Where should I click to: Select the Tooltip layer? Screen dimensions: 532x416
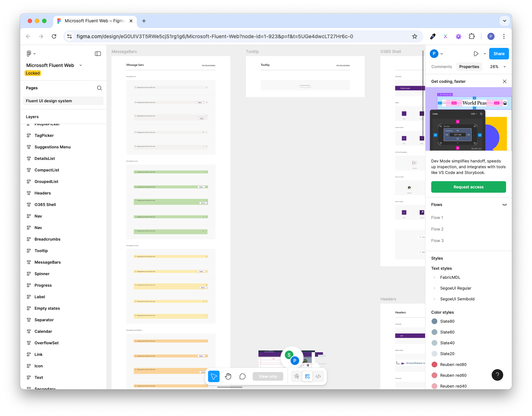[x=41, y=251]
